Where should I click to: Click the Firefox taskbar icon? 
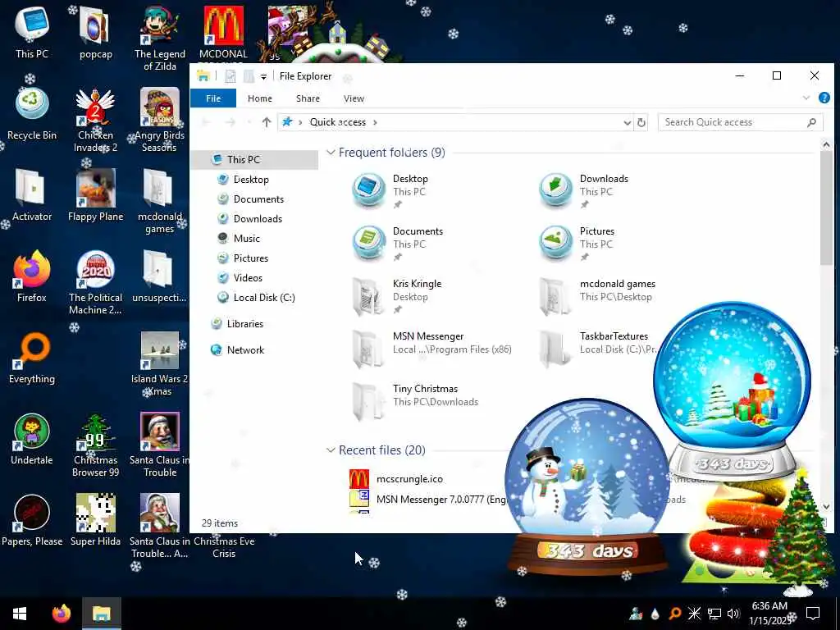coord(61,614)
